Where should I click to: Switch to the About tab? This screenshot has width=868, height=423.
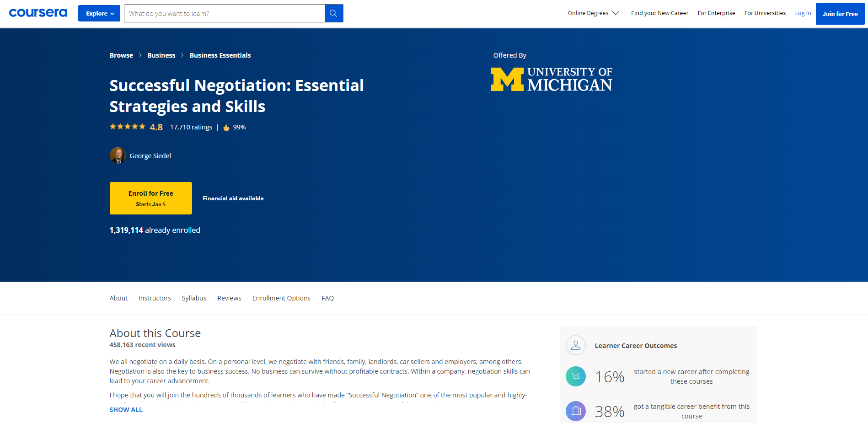(x=118, y=298)
